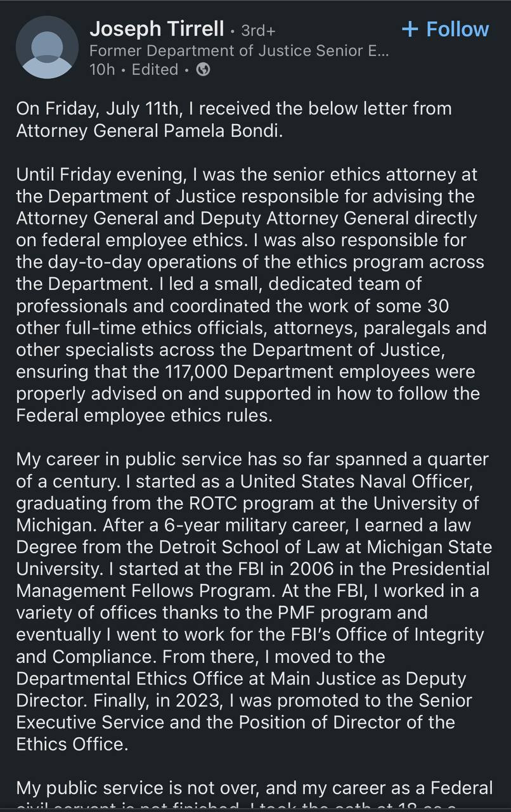The height and width of the screenshot is (812, 511).
Task: Click the globe public visibility icon
Action: [x=204, y=70]
